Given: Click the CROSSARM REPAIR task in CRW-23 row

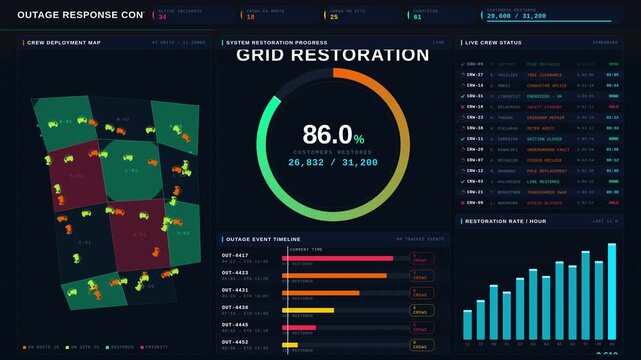Looking at the screenshot, I should [x=545, y=118].
